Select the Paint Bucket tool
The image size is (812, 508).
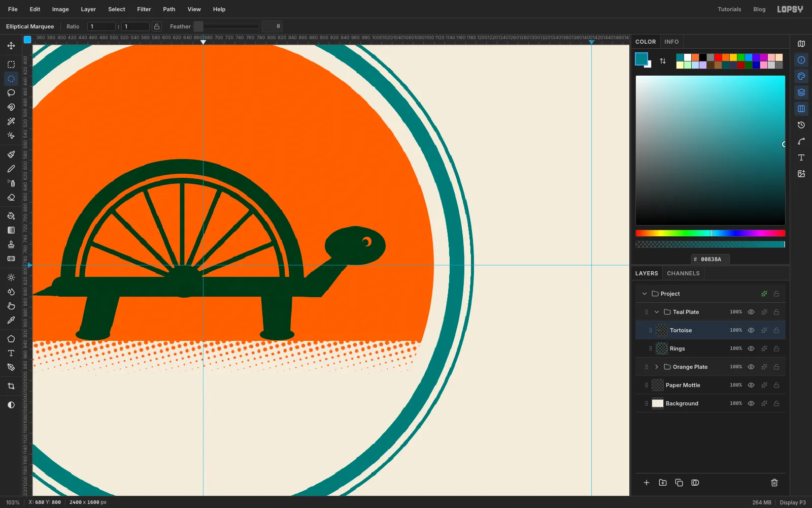click(x=11, y=216)
